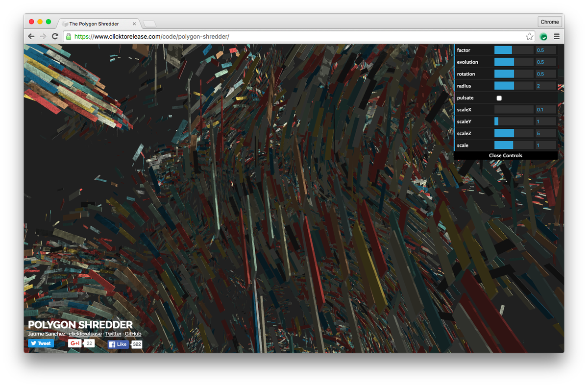Click the scale value field
The image size is (588, 387).
point(546,145)
